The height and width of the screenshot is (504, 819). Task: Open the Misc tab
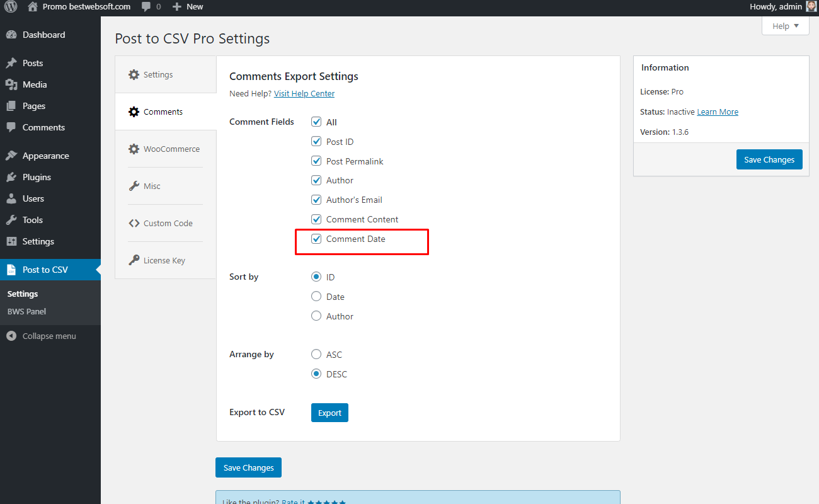pyautogui.click(x=166, y=186)
